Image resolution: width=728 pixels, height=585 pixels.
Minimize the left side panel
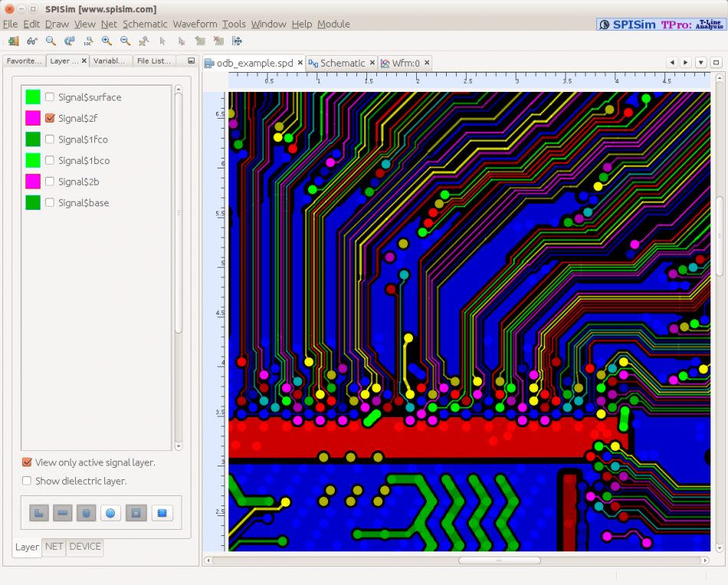click(x=191, y=60)
